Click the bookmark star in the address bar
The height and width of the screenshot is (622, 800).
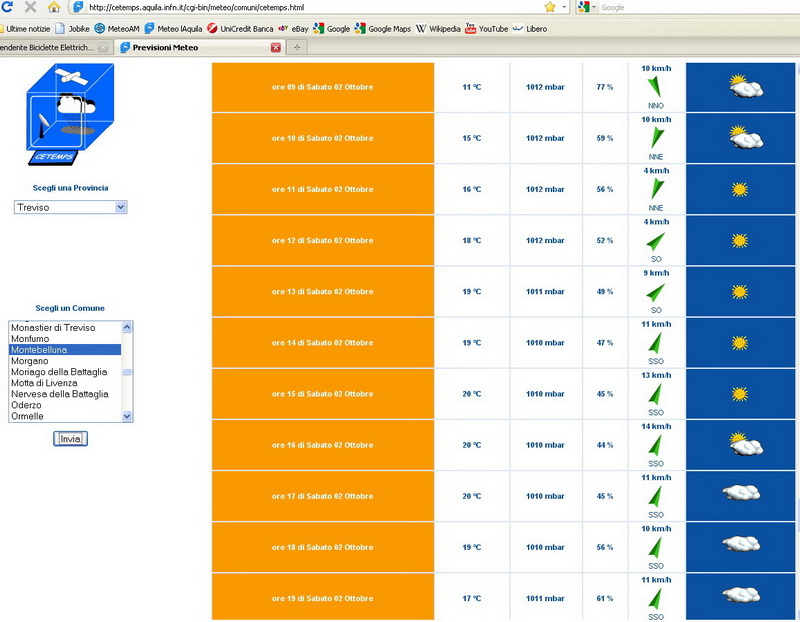(x=549, y=7)
